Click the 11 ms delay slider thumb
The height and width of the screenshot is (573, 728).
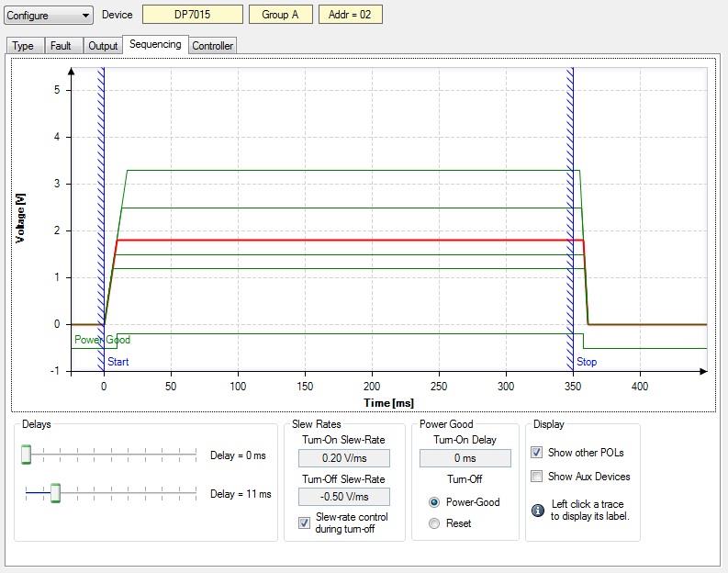(55, 493)
